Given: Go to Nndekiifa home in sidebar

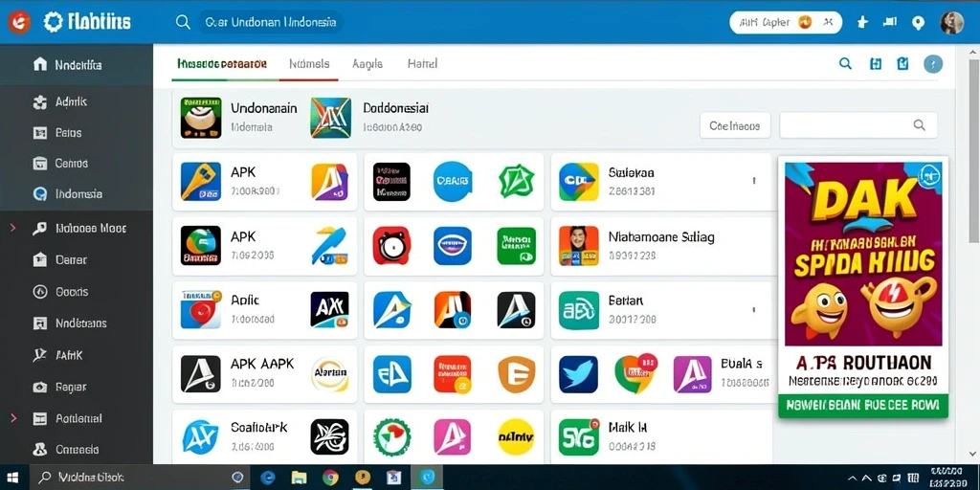Looking at the screenshot, I should click(x=77, y=64).
